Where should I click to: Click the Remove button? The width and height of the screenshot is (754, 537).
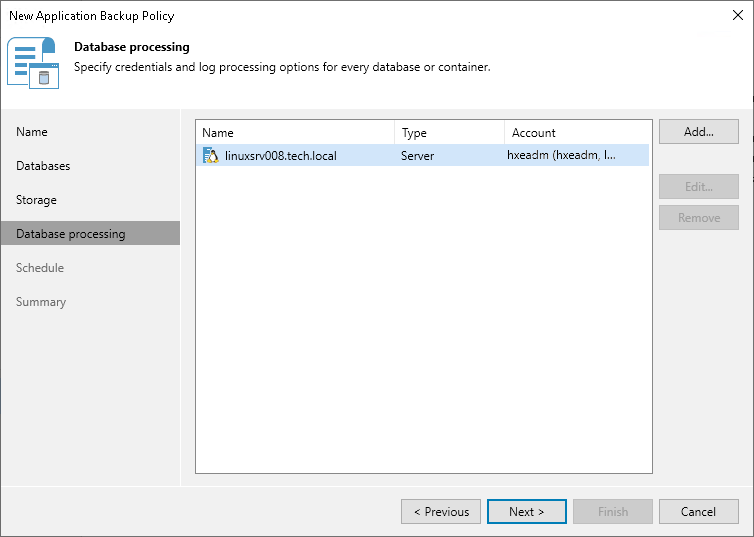[x=699, y=218]
